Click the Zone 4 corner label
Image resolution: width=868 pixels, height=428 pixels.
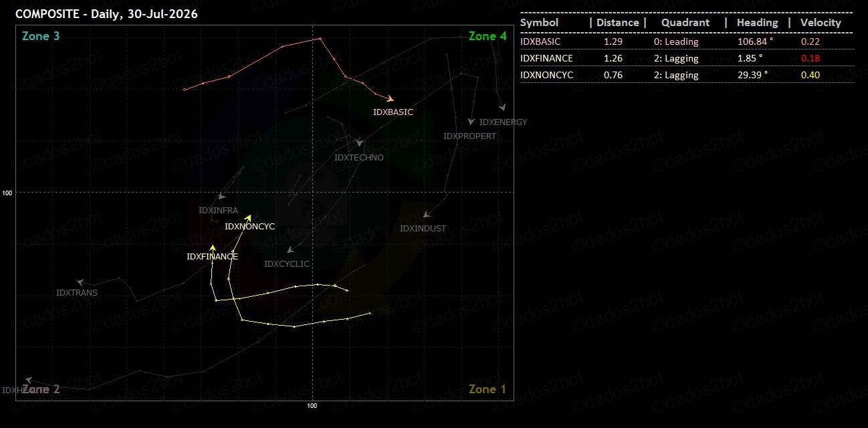pyautogui.click(x=487, y=36)
